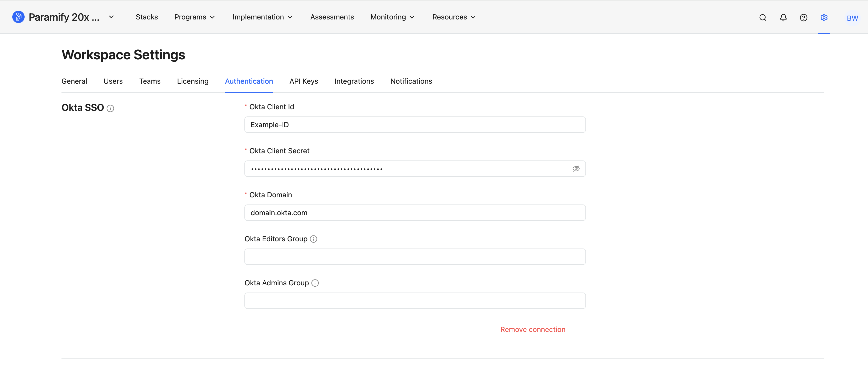Open the BW user avatar
Screen dimensions: 868x367
click(852, 18)
